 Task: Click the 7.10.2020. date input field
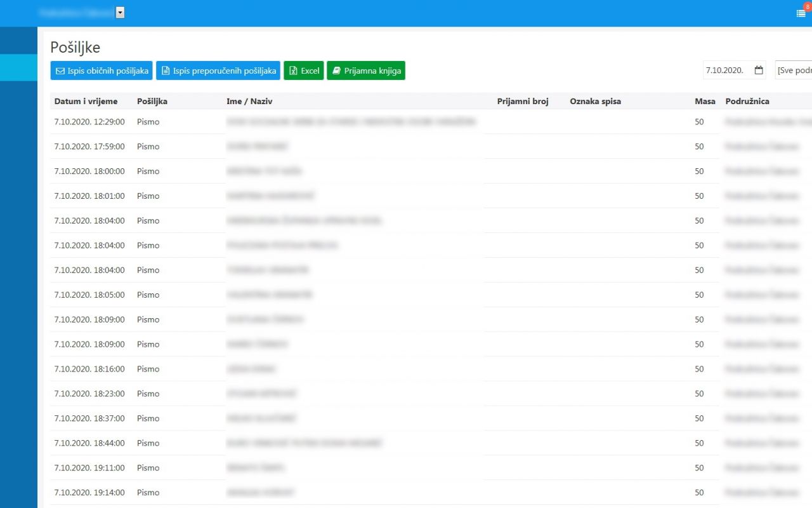click(726, 70)
